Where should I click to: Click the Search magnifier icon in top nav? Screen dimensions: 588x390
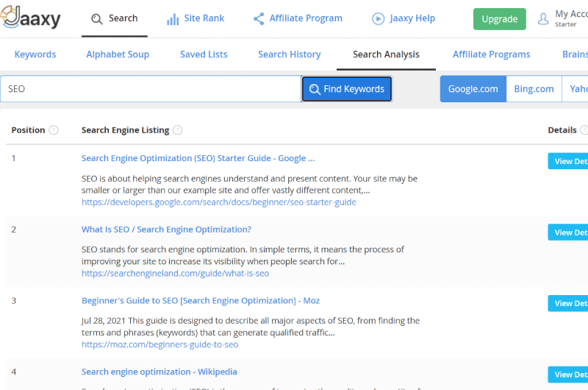click(97, 19)
